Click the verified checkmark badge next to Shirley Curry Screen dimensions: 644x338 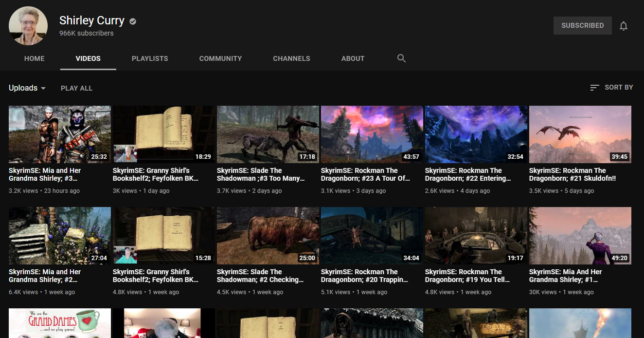(133, 21)
